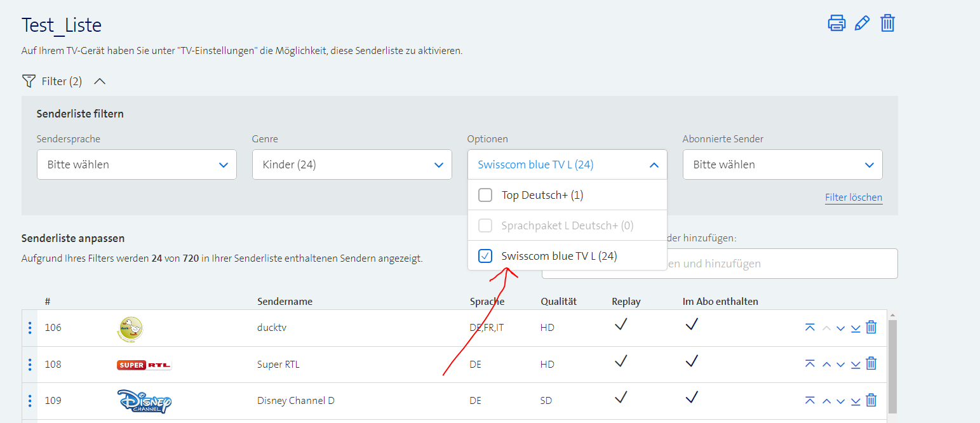This screenshot has height=423, width=980.
Task: Click the disabled Sprachpaket L Deutsch+ checkbox
Action: pos(485,225)
